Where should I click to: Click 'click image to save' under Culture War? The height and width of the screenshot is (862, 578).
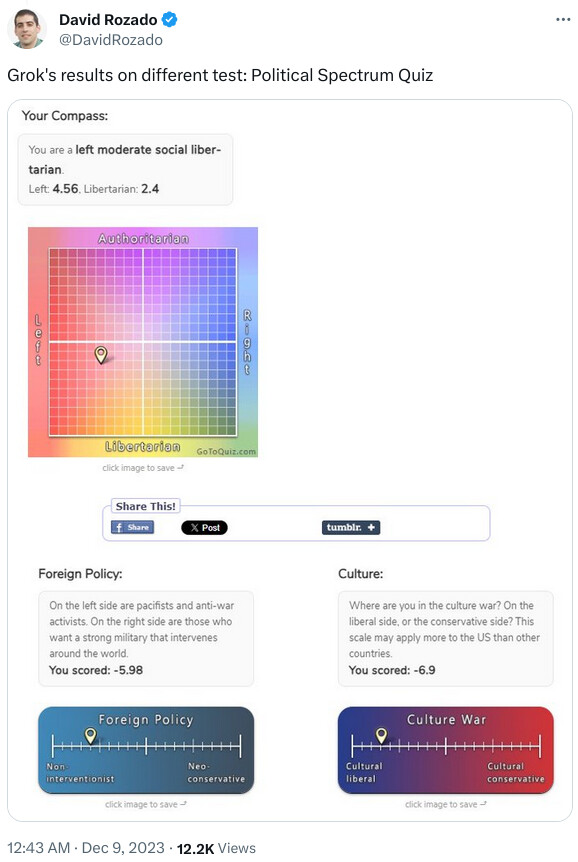pyautogui.click(x=445, y=804)
